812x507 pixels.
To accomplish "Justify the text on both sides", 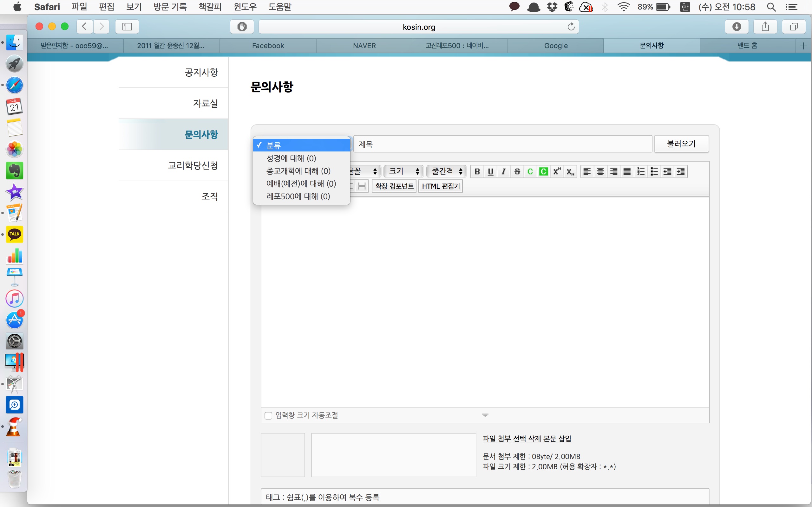I will (627, 172).
